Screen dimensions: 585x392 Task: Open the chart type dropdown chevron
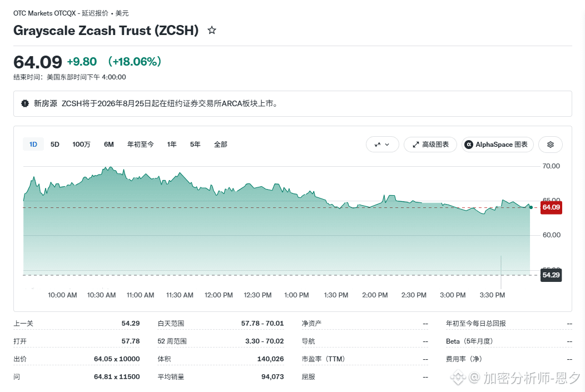point(387,145)
